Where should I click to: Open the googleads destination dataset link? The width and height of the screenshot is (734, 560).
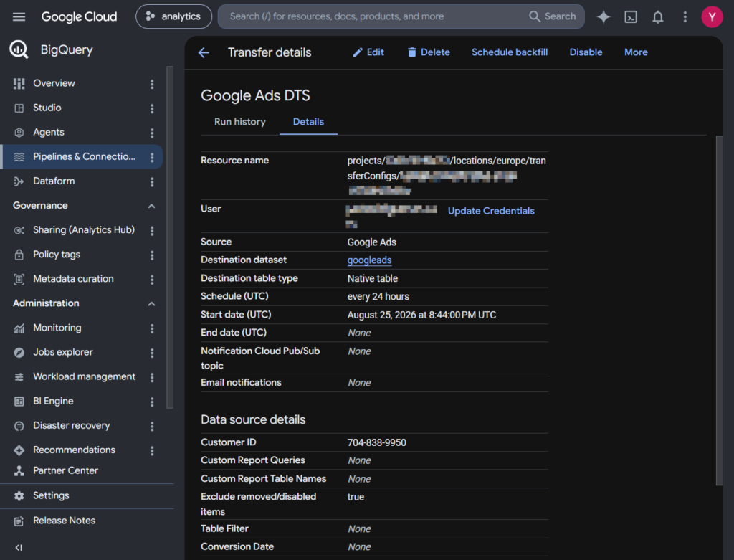[x=369, y=260]
